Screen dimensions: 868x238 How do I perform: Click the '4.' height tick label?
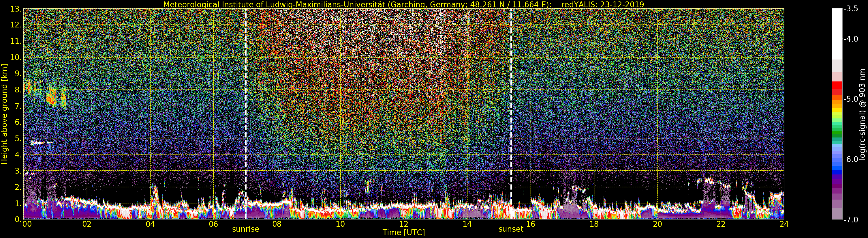pyautogui.click(x=18, y=155)
